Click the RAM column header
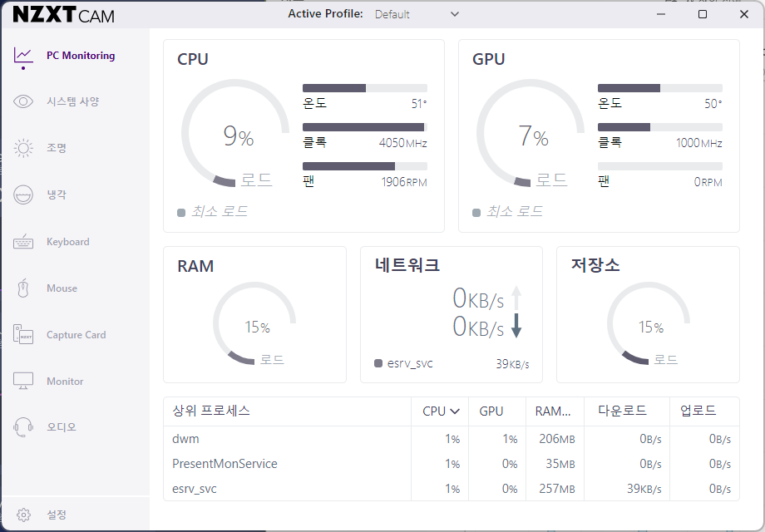 tap(553, 411)
